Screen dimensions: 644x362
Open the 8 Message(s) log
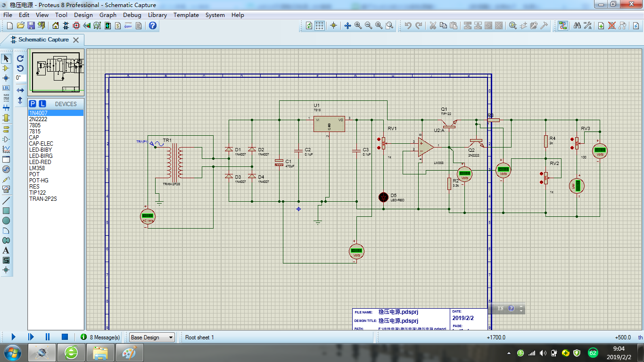[100, 337]
